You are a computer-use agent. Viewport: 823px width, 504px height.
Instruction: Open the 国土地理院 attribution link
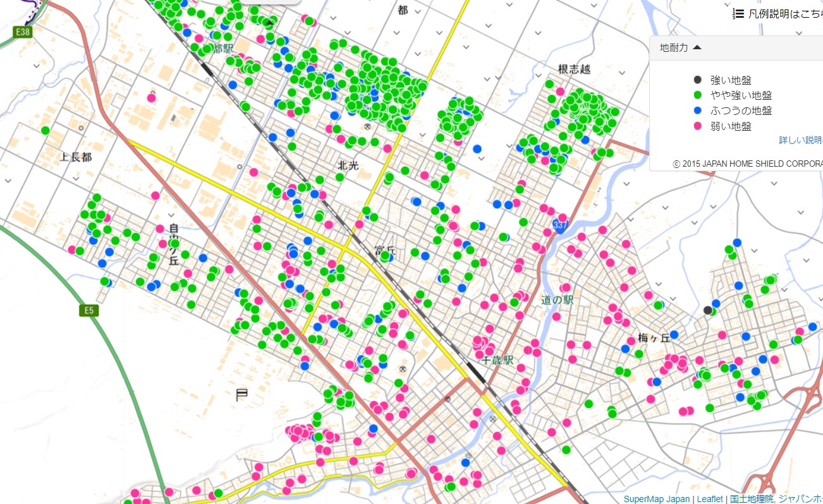coord(751,499)
